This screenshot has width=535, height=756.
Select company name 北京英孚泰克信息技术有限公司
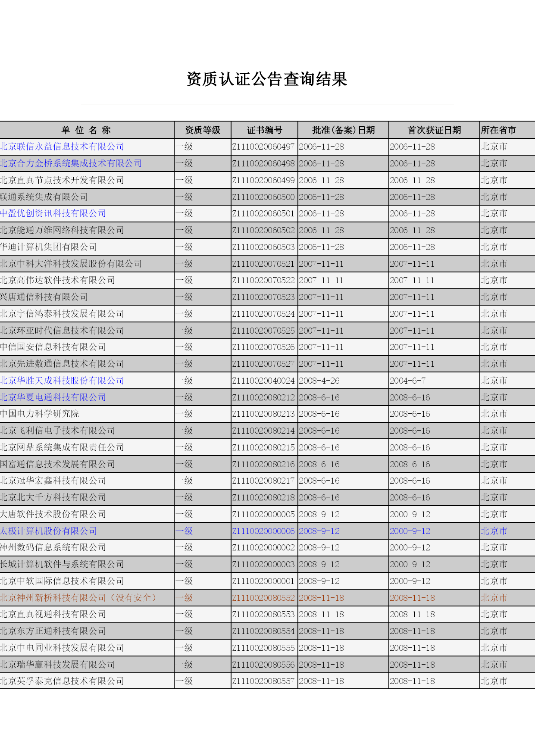click(x=62, y=681)
